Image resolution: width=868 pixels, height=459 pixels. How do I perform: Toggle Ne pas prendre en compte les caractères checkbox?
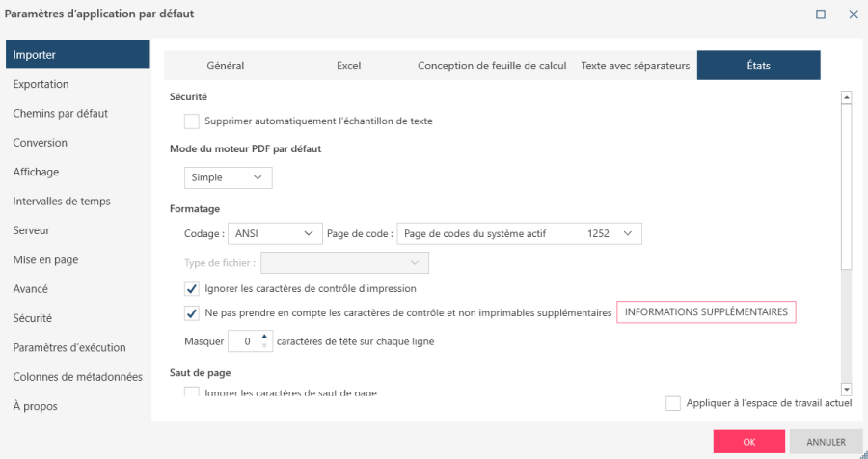pyautogui.click(x=192, y=313)
